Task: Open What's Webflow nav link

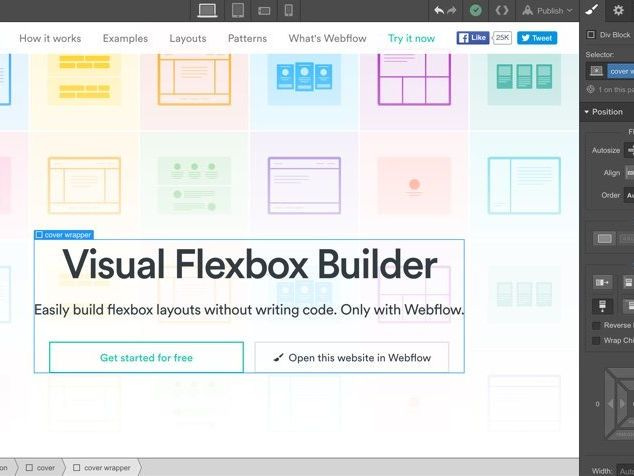Action: (328, 38)
